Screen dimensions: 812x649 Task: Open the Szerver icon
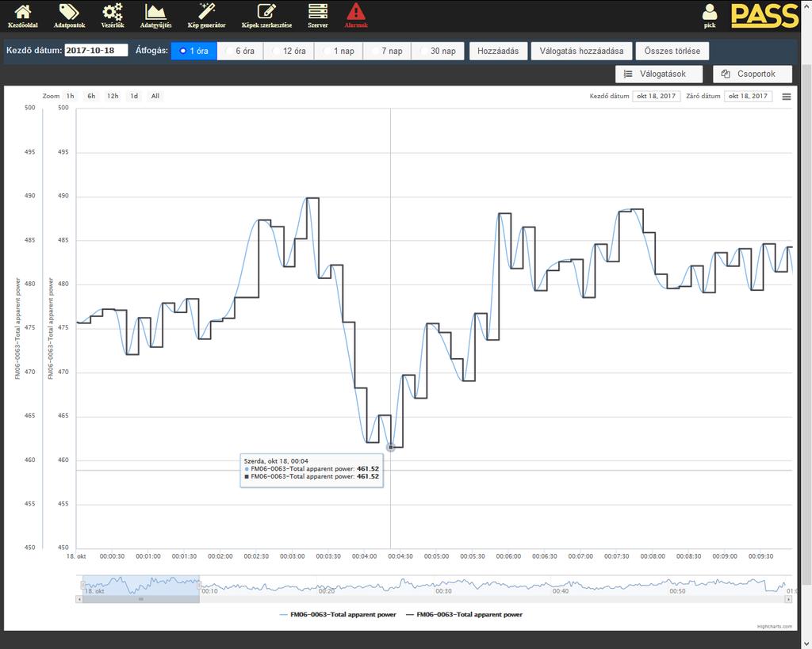click(x=317, y=16)
